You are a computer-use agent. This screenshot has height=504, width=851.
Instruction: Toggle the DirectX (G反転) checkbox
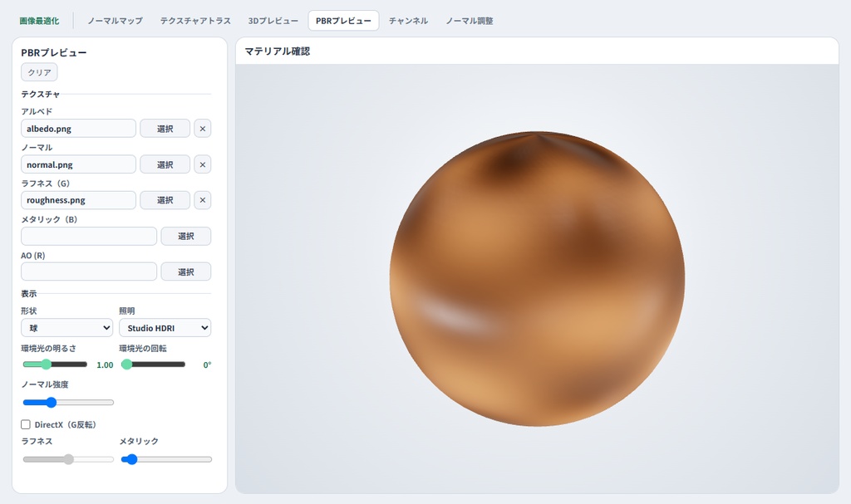point(26,424)
